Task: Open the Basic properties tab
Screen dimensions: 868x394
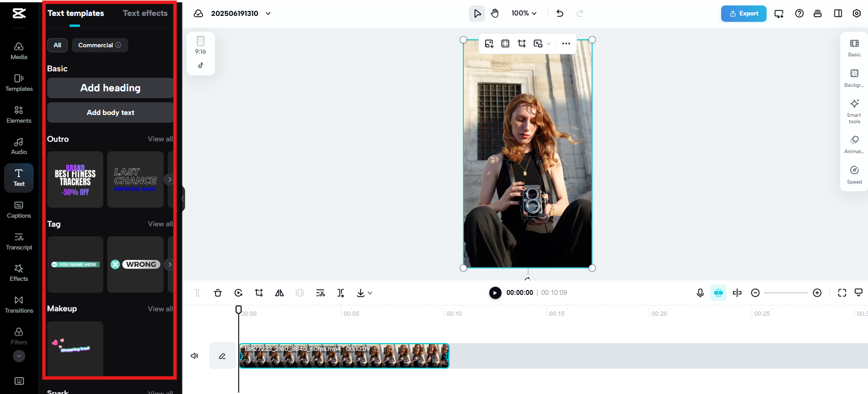Action: [854, 48]
